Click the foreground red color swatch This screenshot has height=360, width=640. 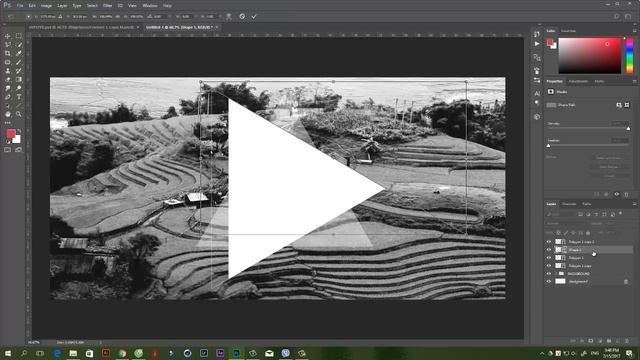(11, 134)
